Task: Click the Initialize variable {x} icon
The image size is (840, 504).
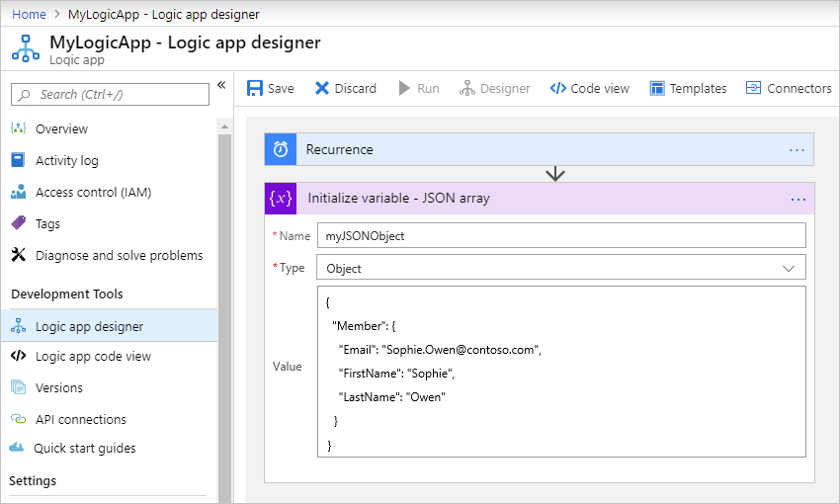Action: 281,199
